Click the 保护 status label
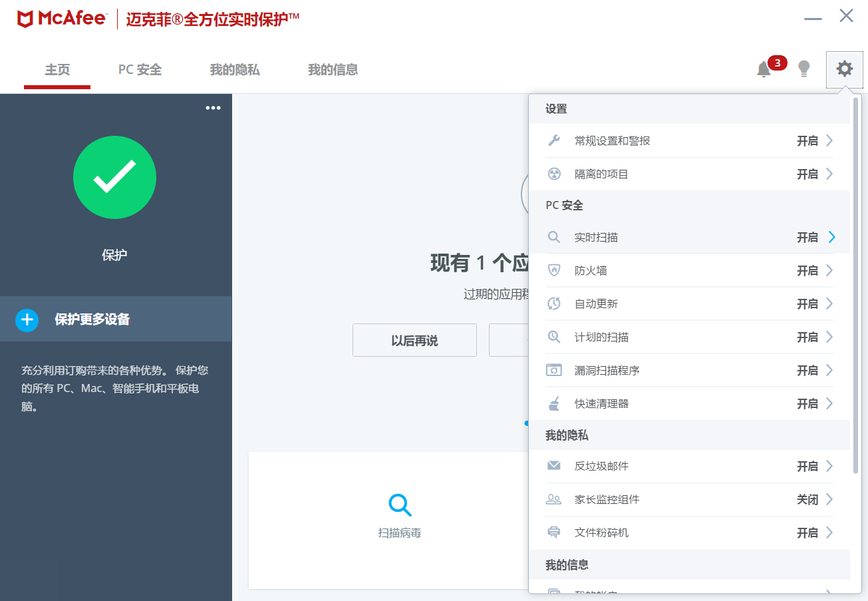Viewport: 868px width, 601px height. click(x=114, y=255)
